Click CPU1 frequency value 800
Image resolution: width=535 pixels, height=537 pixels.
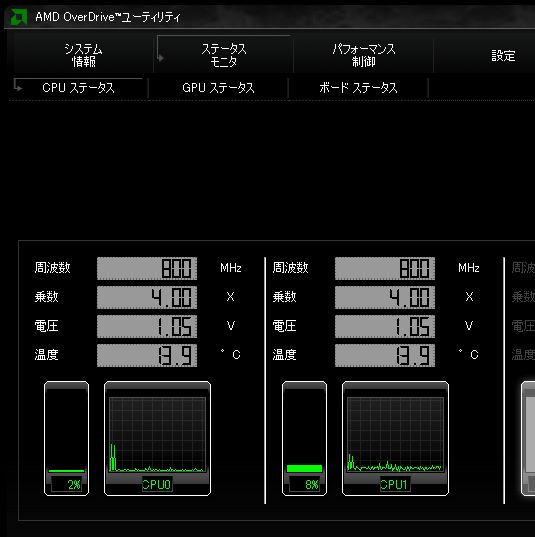(x=385, y=268)
